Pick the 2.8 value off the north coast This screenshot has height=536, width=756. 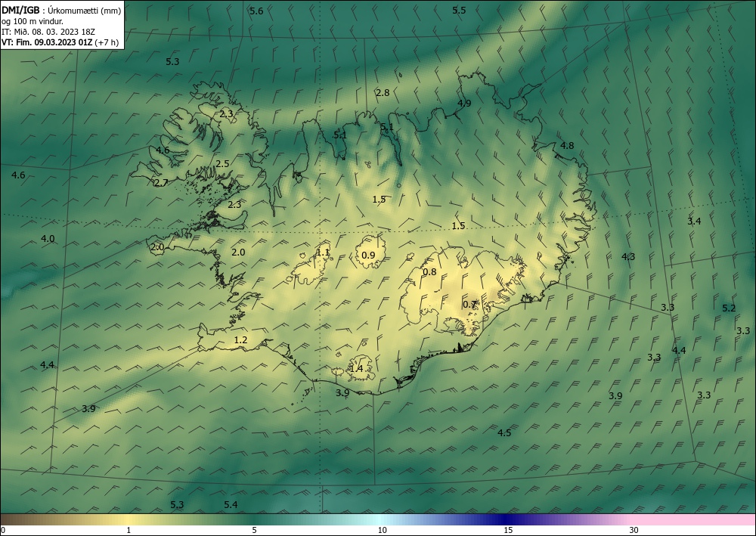(x=383, y=92)
